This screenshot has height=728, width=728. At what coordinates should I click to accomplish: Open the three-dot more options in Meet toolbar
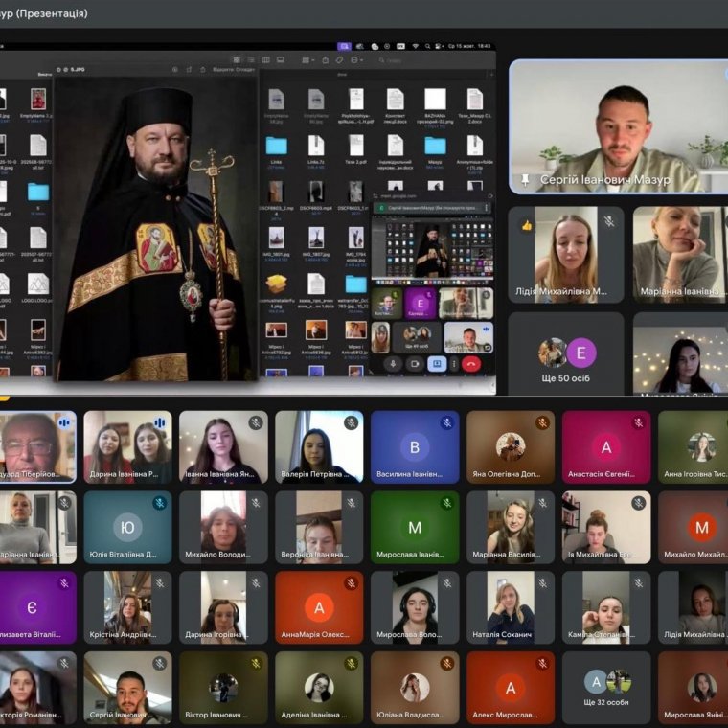454,364
